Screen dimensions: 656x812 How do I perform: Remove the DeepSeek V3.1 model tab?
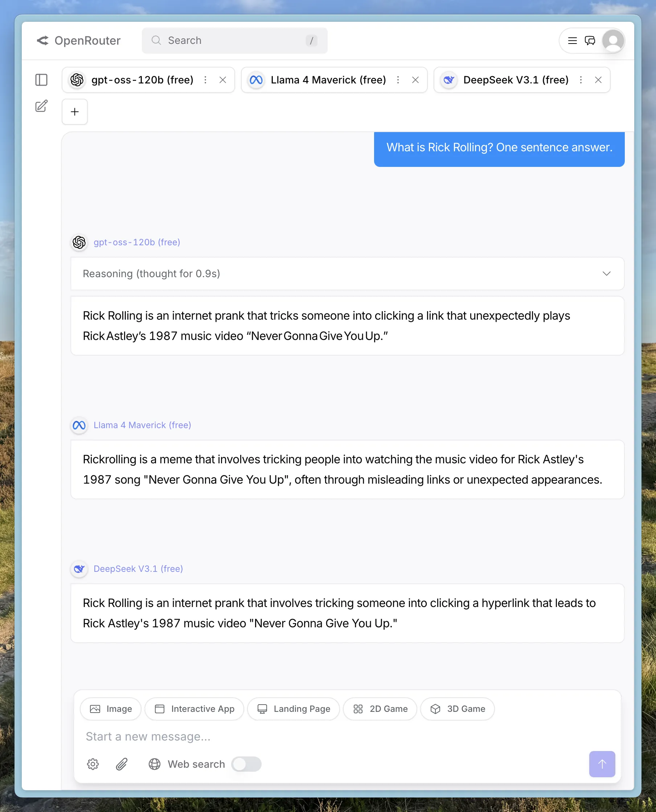pyautogui.click(x=598, y=80)
